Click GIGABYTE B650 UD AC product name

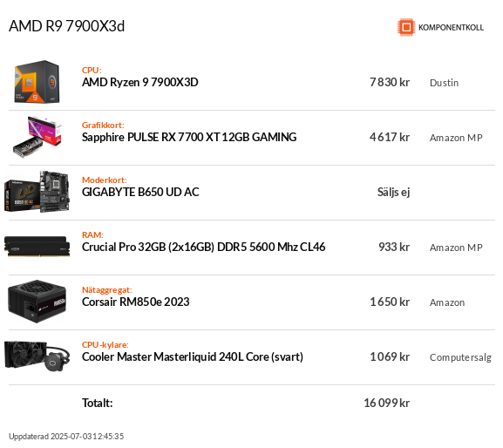140,192
